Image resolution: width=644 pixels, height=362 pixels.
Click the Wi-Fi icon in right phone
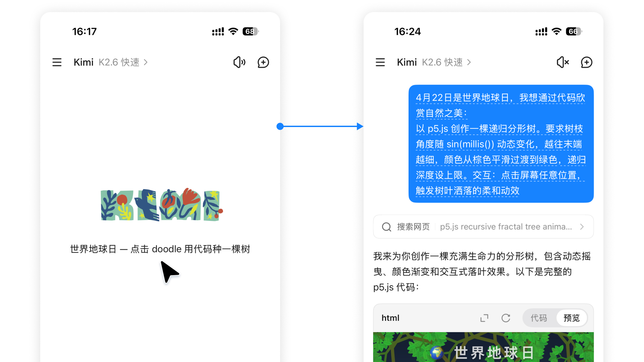(x=556, y=32)
